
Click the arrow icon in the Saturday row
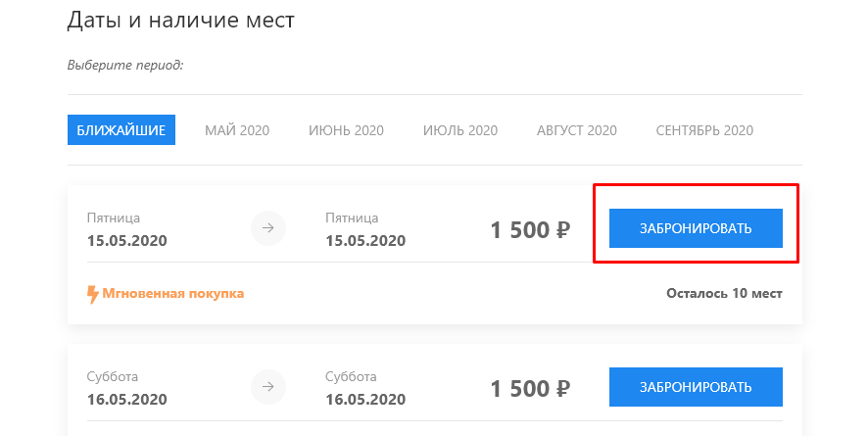[268, 387]
